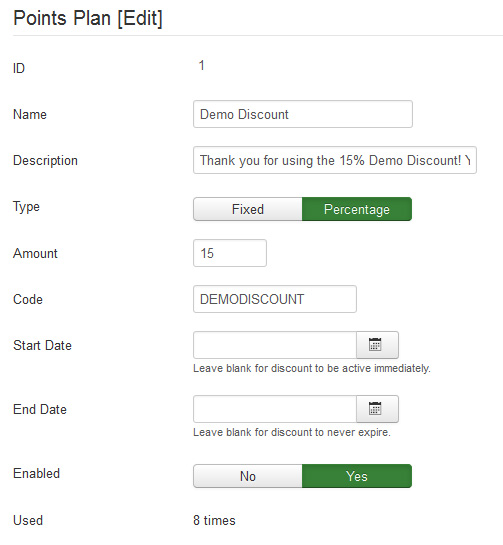Open the Start Date calendar picker
Viewport: 503px width, 545px height.
pyautogui.click(x=377, y=345)
